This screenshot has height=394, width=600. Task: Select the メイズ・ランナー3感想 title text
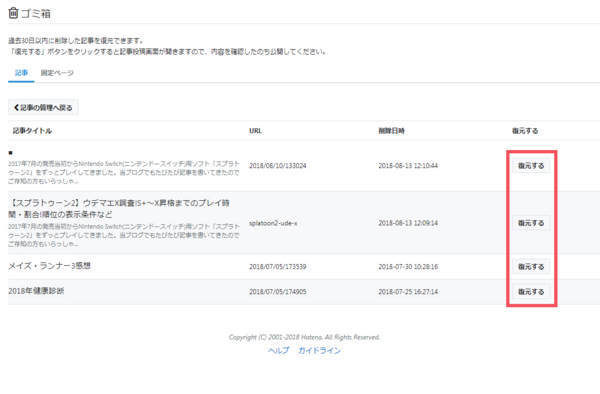coord(49,266)
